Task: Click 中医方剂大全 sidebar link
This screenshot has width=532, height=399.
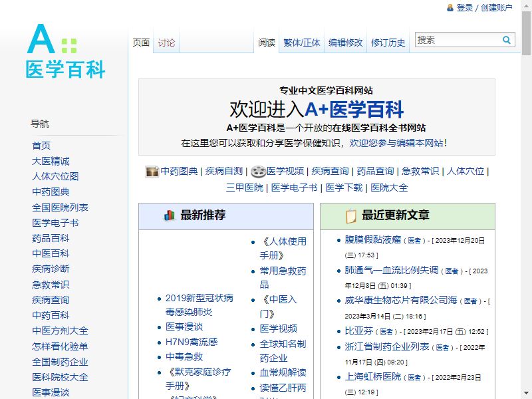Action: [60, 331]
